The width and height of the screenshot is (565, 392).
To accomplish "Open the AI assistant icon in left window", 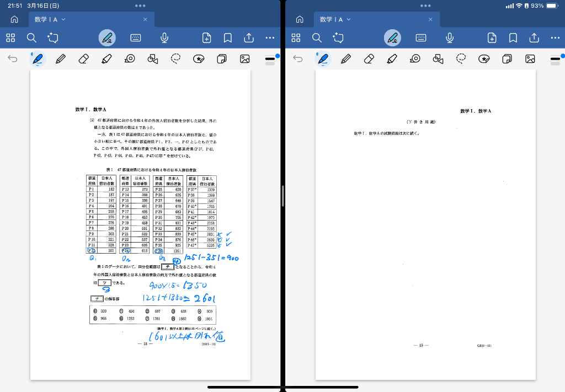I will click(53, 37).
